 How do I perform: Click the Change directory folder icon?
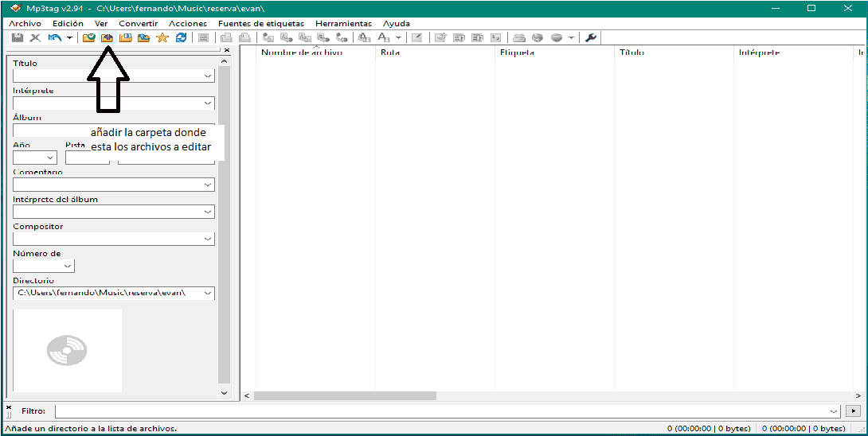[88, 37]
